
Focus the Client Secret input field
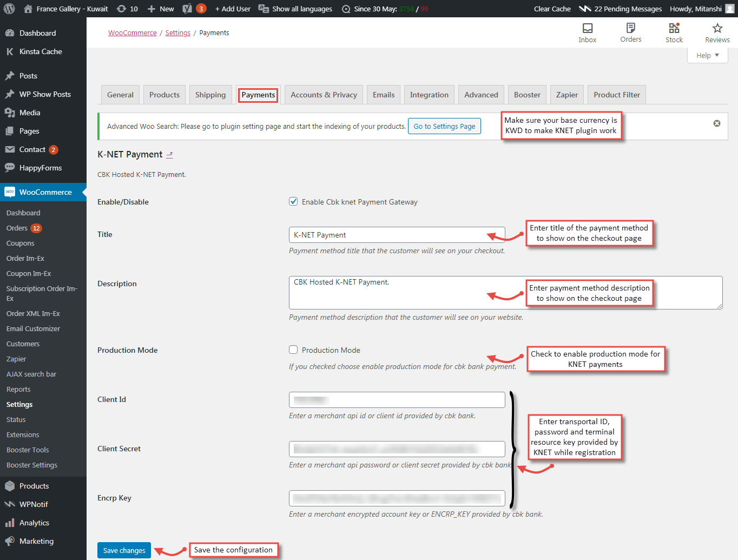click(397, 449)
